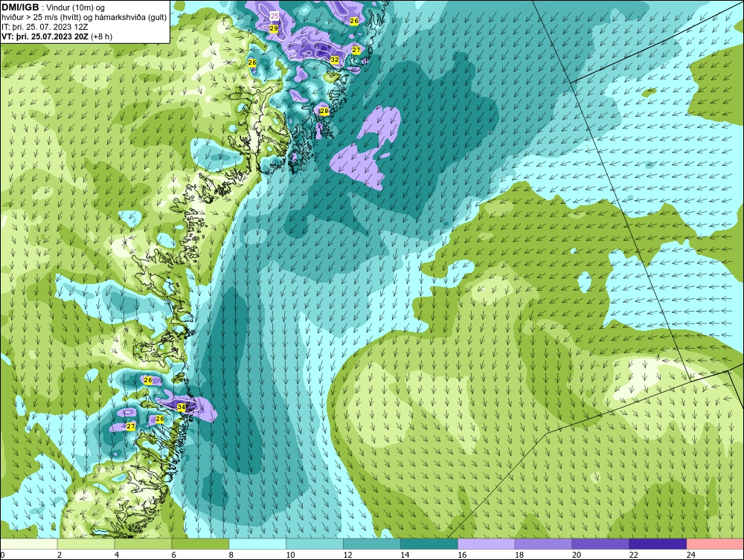Click the legend scale value 8
The width and height of the screenshot is (744, 560).
point(231,555)
